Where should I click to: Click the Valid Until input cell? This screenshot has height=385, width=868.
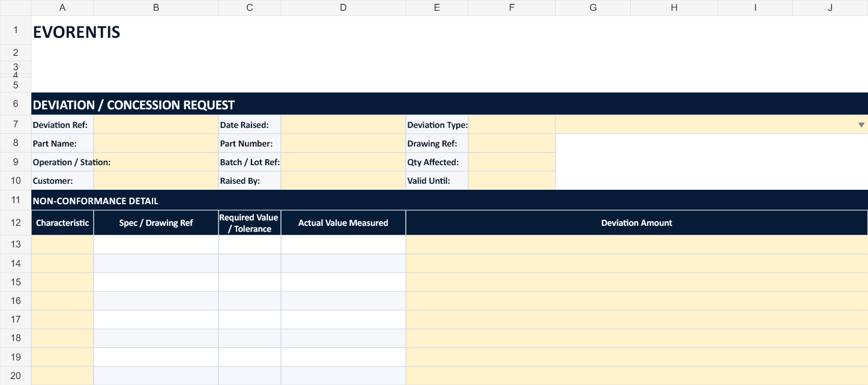pos(512,181)
